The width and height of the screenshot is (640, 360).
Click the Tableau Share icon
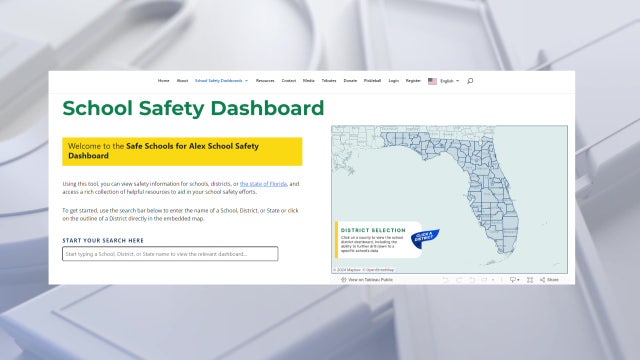pos(549,280)
